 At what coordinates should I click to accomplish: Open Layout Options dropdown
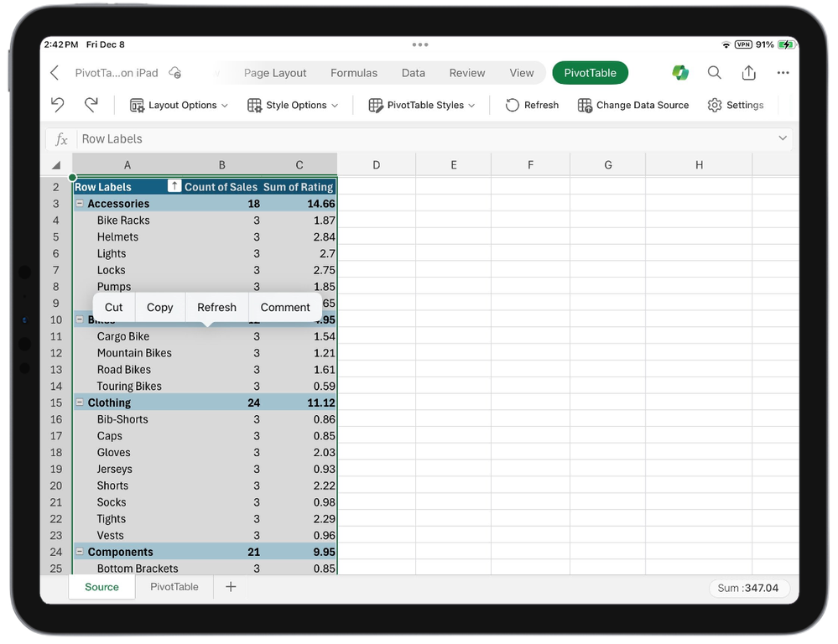coord(180,105)
